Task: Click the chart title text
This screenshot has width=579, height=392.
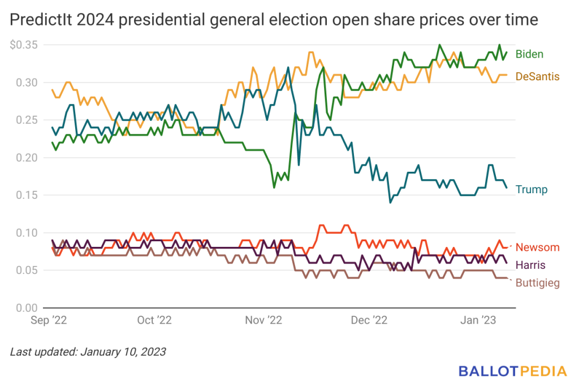Action: pyautogui.click(x=274, y=20)
